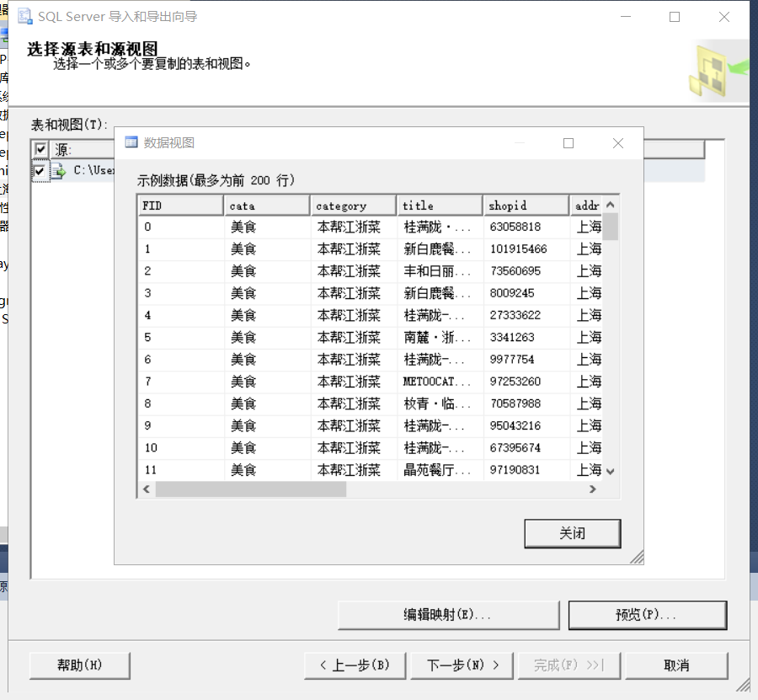
Task: Select shopid cell 63058818
Action: [526, 227]
